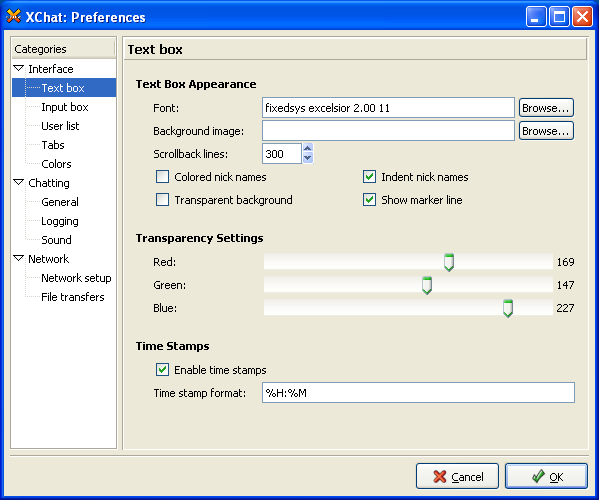The image size is (599, 501).
Task: Click the Red value 169
Action: pos(565,262)
